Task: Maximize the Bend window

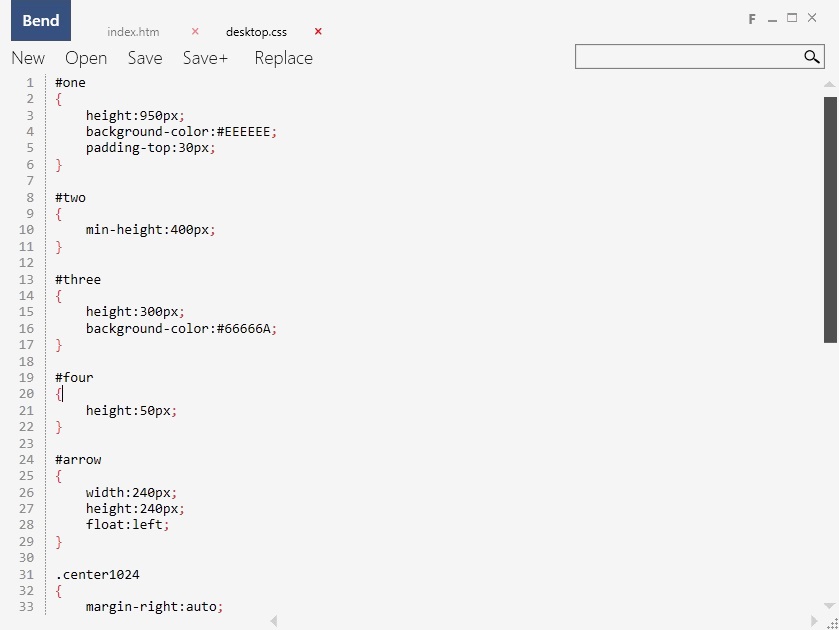Action: click(x=792, y=18)
